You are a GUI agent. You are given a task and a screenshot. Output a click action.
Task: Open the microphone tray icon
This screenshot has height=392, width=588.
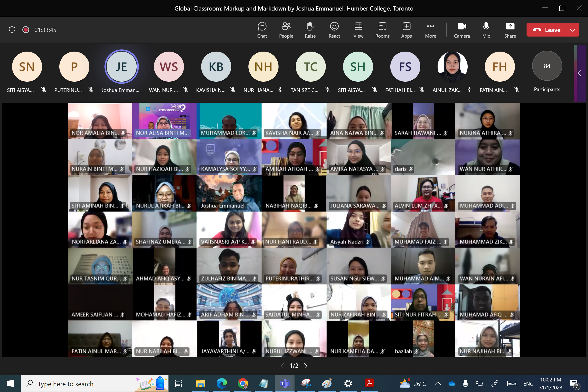[x=465, y=383]
